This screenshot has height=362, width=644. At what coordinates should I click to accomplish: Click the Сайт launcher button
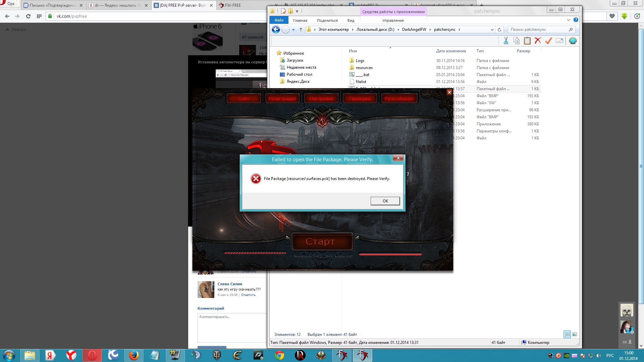pyautogui.click(x=244, y=99)
